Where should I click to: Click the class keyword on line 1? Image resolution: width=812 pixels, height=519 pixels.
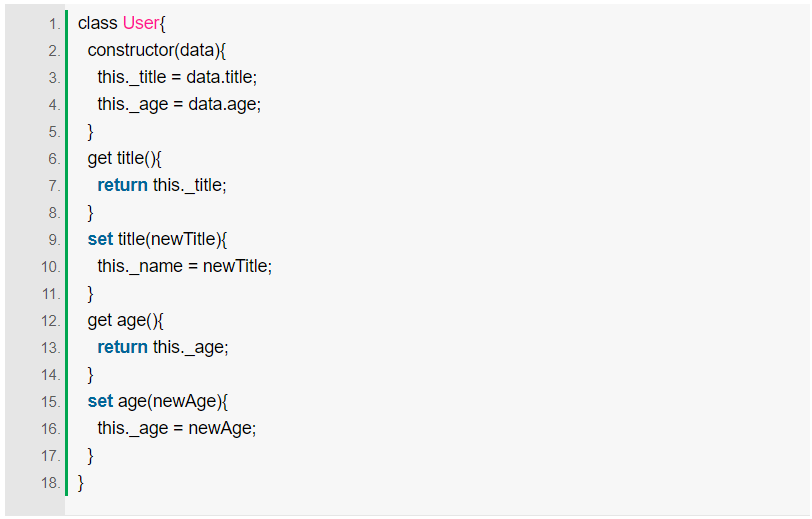click(x=97, y=23)
